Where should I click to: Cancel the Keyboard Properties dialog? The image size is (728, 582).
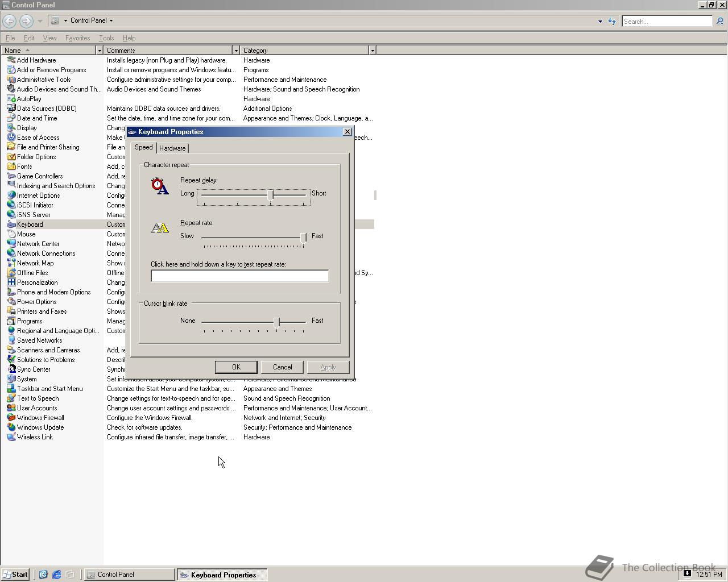tap(282, 367)
